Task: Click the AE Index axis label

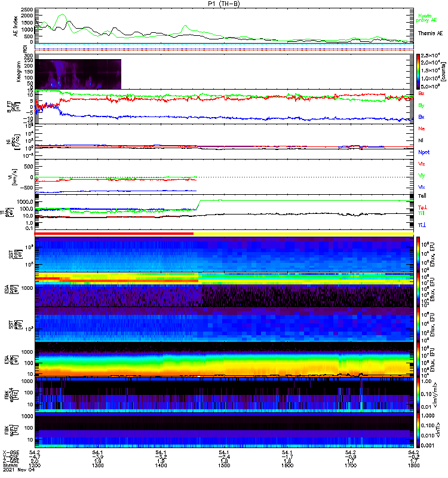Action: pos(16,26)
